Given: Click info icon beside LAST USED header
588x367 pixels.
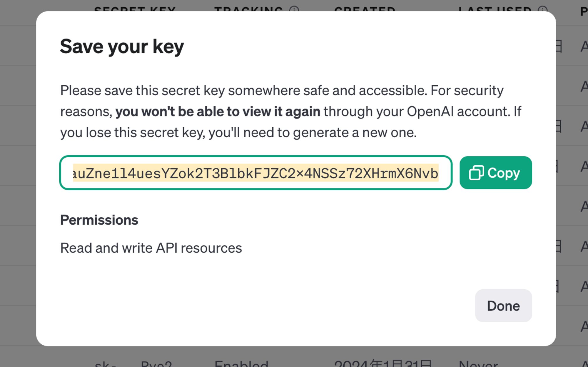Looking at the screenshot, I should pyautogui.click(x=543, y=9).
